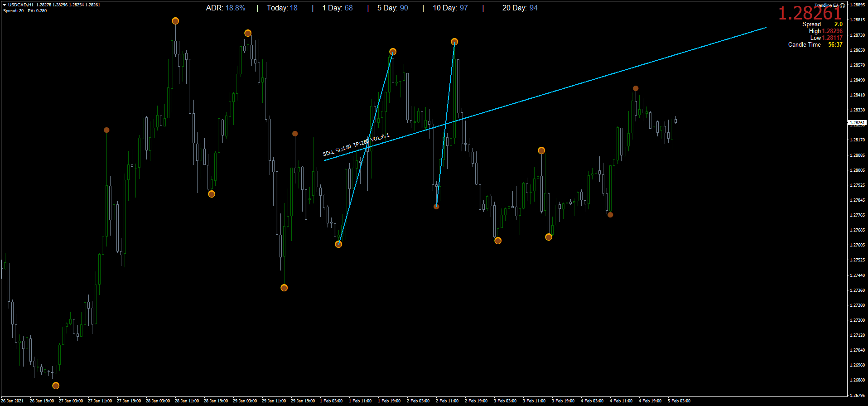The image size is (868, 406).
Task: Click the USDCAD,H1 symbol label
Action: [x=21, y=5]
